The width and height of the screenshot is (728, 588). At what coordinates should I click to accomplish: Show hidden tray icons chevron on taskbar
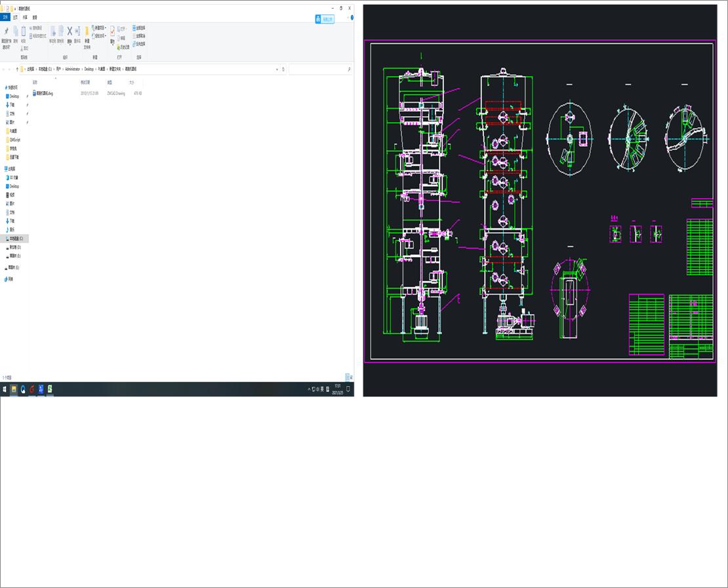click(309, 389)
